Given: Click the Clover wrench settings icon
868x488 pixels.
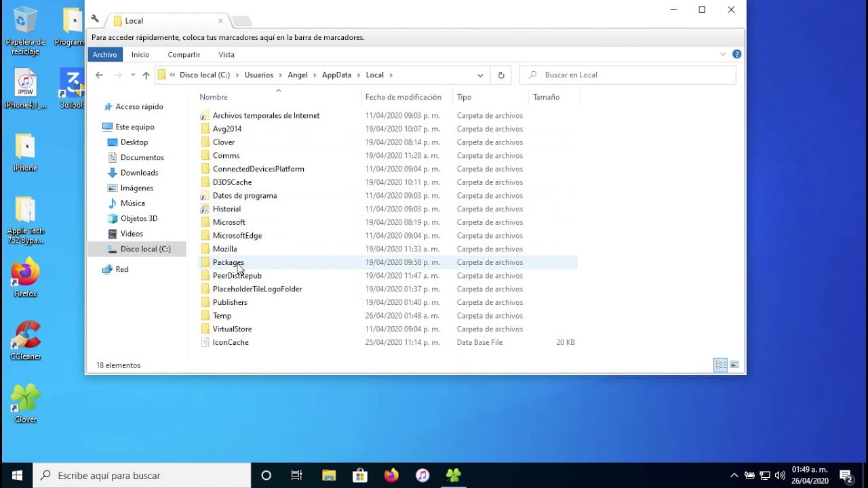Looking at the screenshot, I should 95,19.
